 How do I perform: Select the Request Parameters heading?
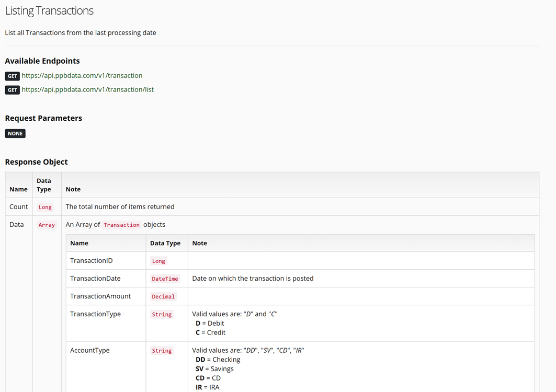click(43, 118)
